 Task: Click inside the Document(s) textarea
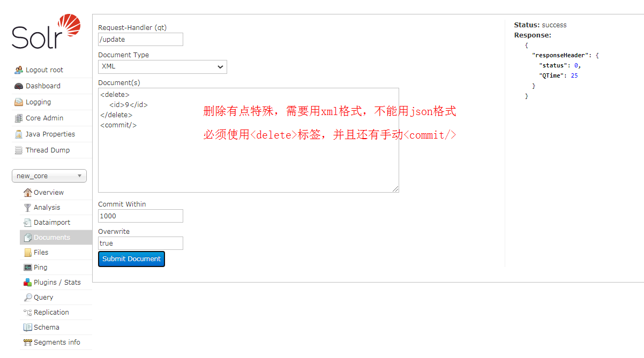[248, 140]
